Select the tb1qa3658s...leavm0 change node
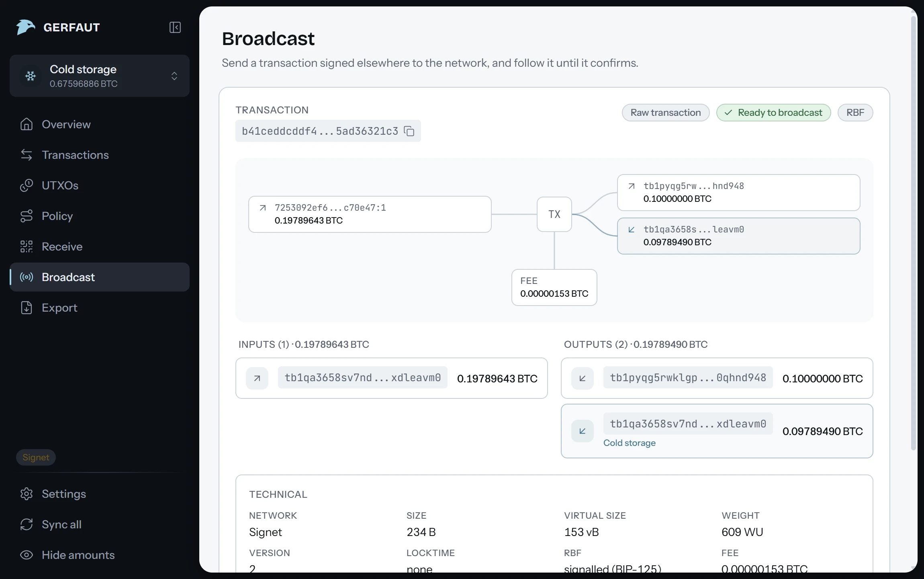Screen dimensions: 924x579 [x=738, y=236]
